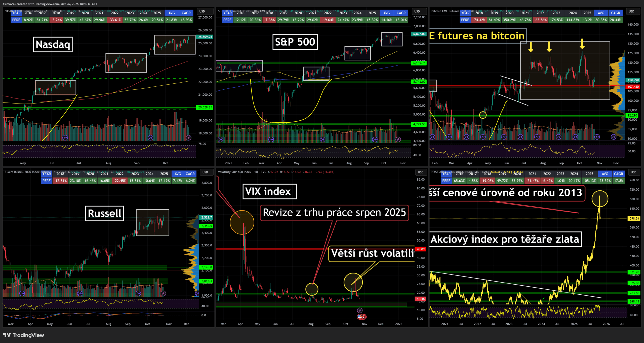Click the 25,509.25 price label on Nasdaq
Viewport: 644px width, 343px height.
tap(205, 37)
